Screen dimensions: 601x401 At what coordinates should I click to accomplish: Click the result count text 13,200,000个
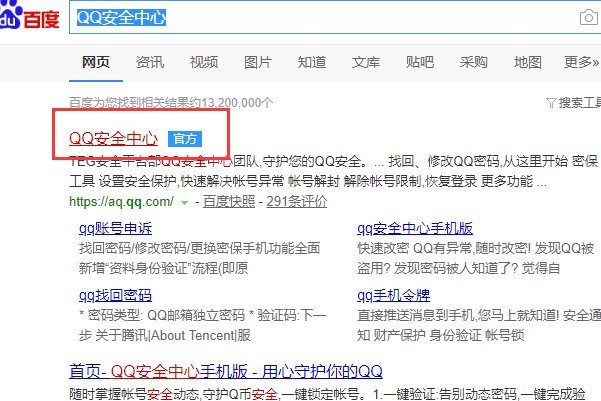click(237, 103)
